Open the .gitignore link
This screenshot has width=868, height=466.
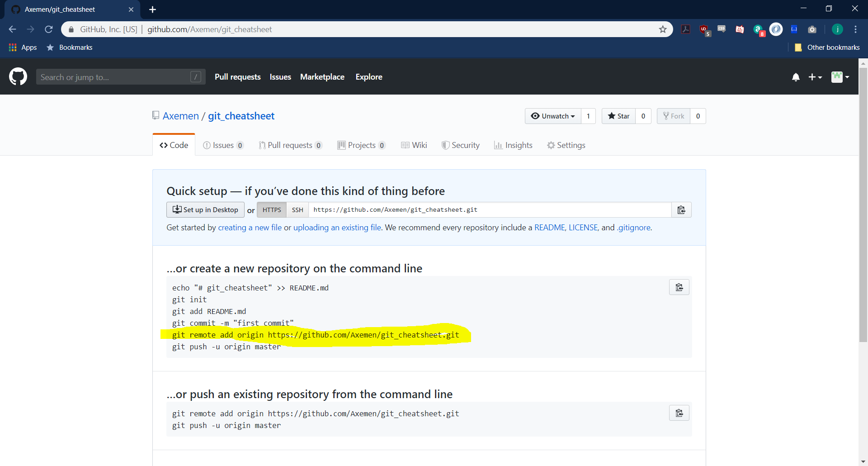(x=634, y=228)
